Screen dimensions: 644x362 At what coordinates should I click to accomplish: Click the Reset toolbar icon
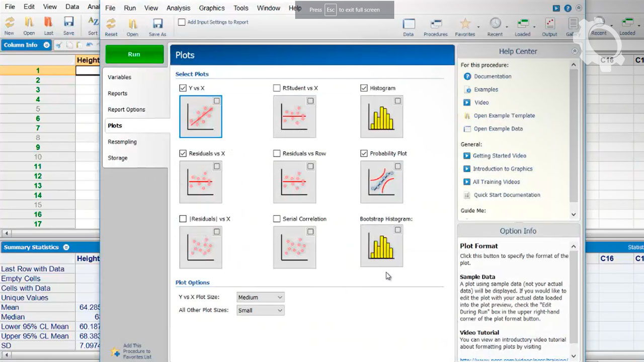(x=111, y=24)
